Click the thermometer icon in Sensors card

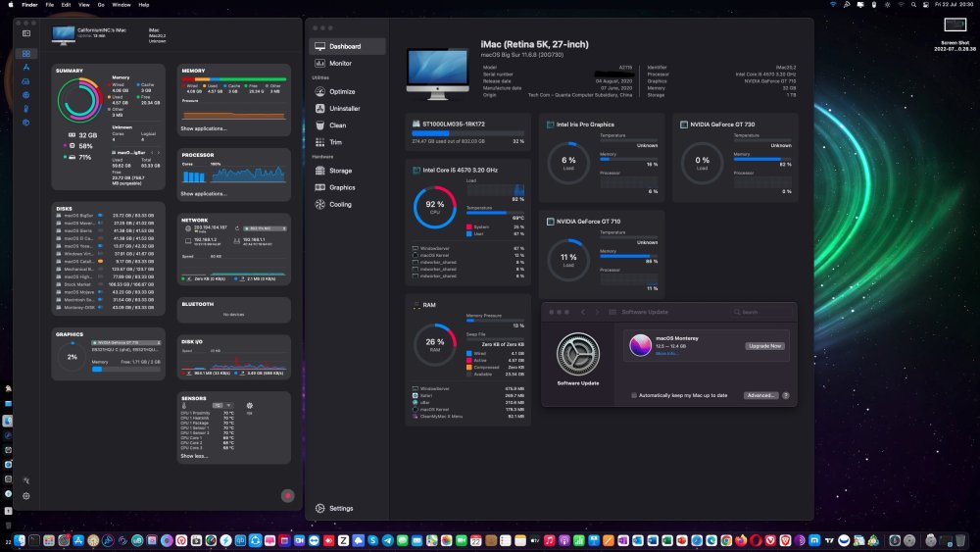tap(184, 406)
